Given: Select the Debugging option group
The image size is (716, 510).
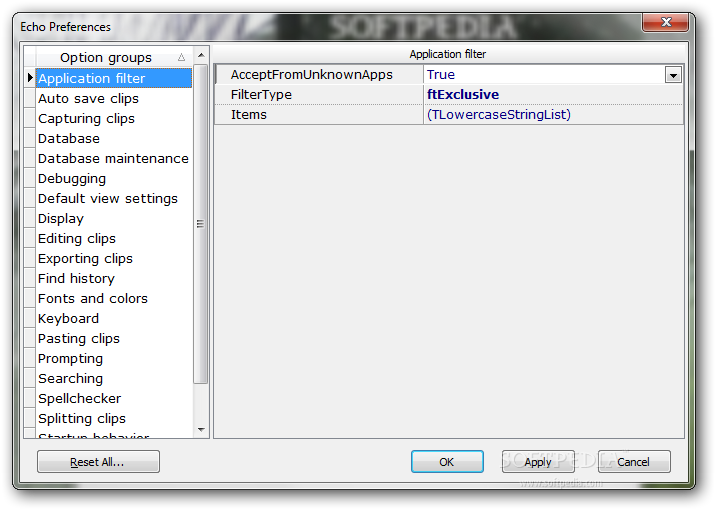Looking at the screenshot, I should (x=114, y=179).
